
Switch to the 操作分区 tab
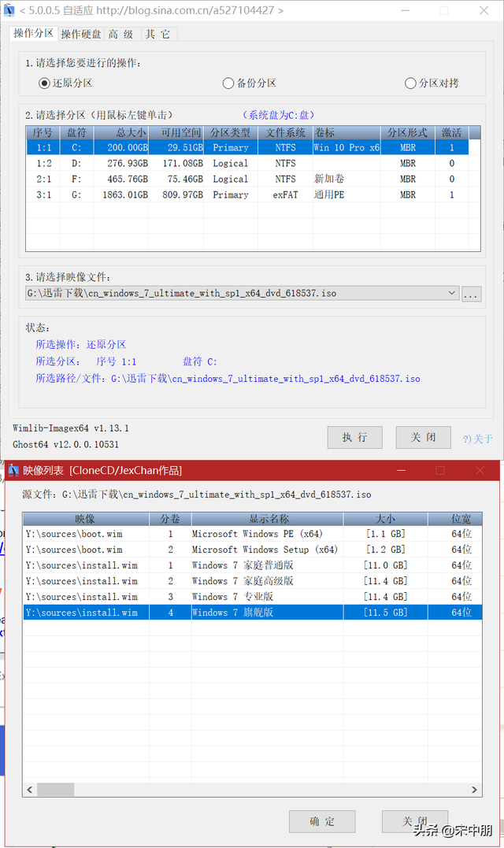point(34,34)
